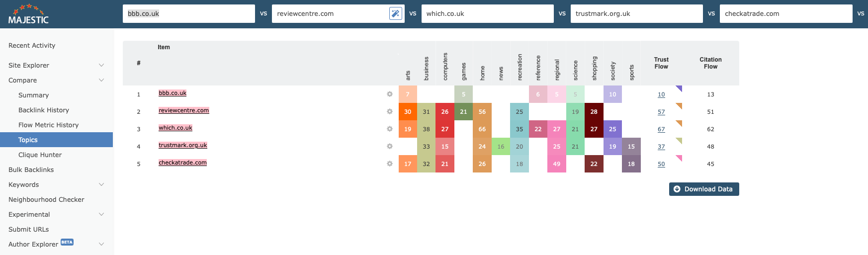Click Trust Flow value 57 link
Screen dimensions: 868x255
661,112
